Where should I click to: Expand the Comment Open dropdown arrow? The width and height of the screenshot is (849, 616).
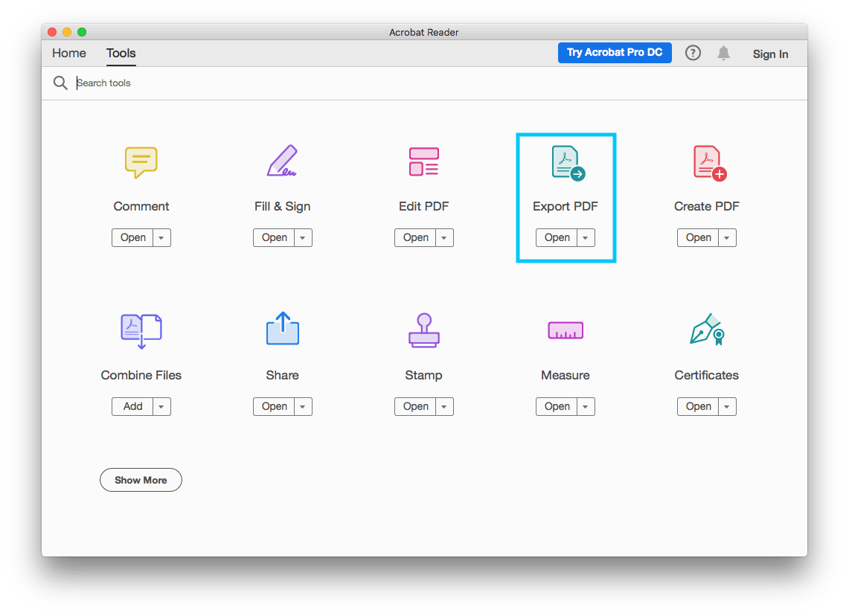161,237
